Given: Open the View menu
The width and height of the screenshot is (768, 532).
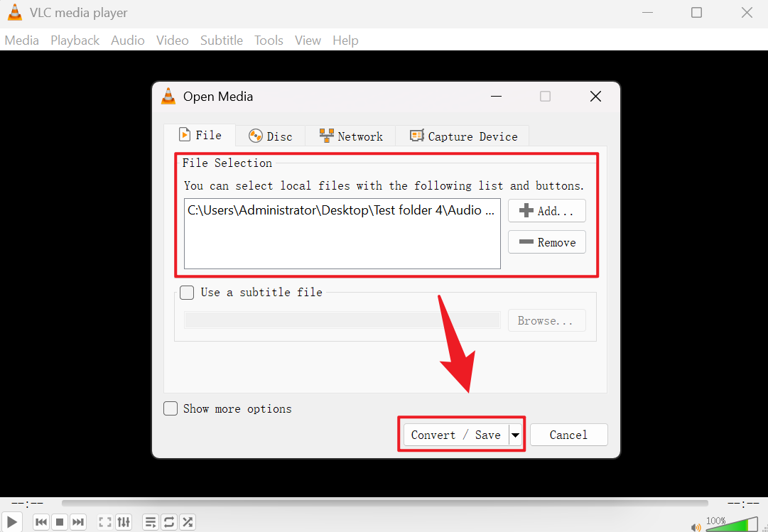Looking at the screenshot, I should point(308,40).
